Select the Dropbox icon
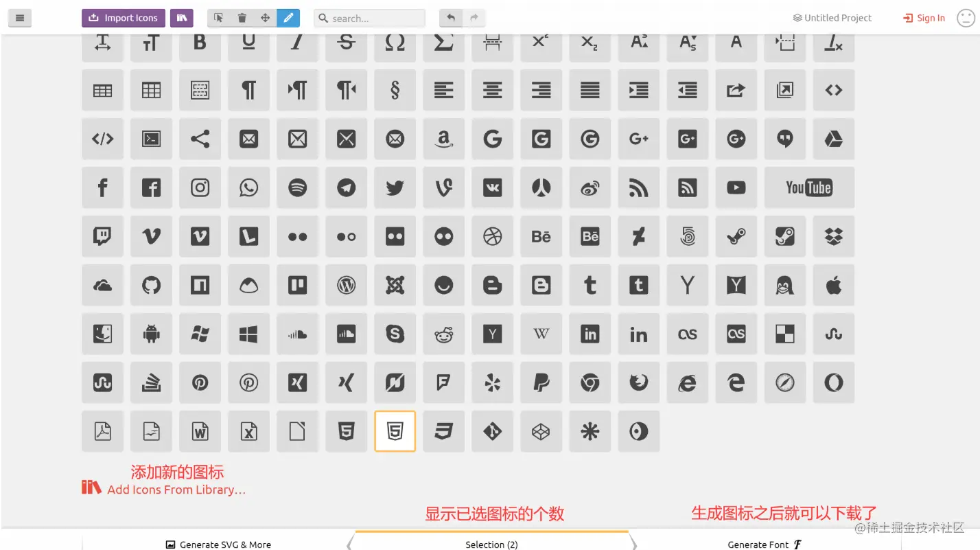Screen dimensions: 980x550 click(x=834, y=237)
